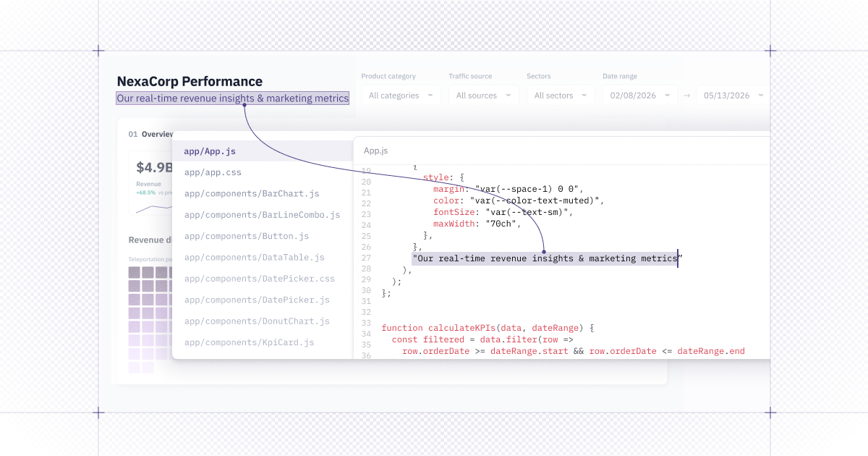Click the App.js editor tab title
Screen dimensions: 868x456
click(375, 151)
